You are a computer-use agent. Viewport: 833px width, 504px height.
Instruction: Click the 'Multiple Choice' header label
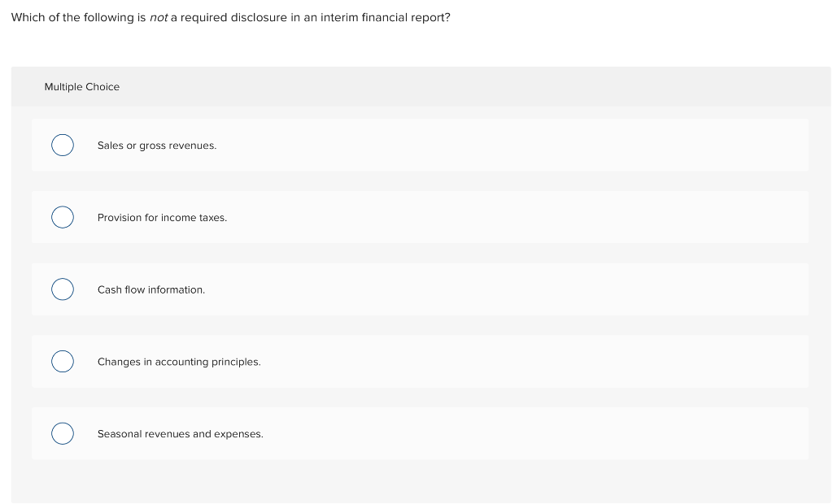click(82, 87)
